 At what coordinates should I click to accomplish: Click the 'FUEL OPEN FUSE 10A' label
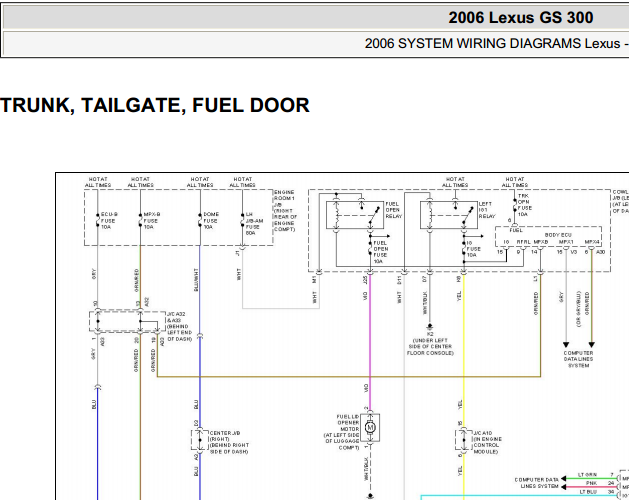(x=380, y=252)
